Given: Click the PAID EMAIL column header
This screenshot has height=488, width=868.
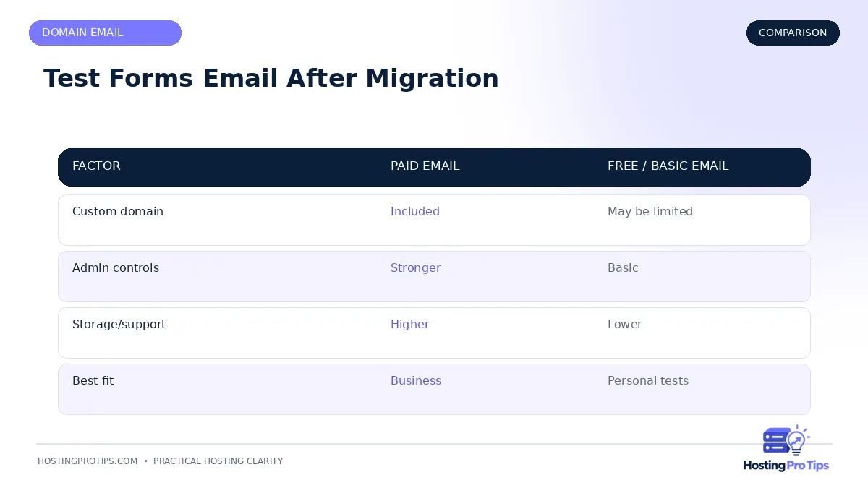Looking at the screenshot, I should 425,166.
